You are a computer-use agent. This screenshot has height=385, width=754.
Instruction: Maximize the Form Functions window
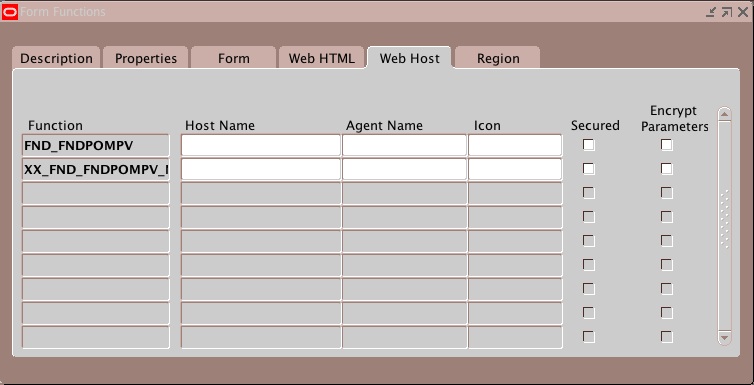(x=727, y=12)
